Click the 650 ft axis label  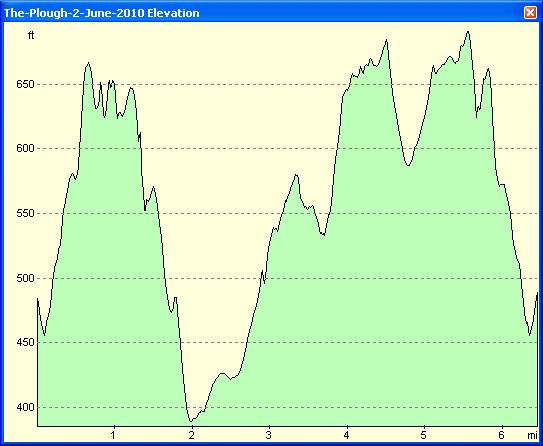click(25, 84)
